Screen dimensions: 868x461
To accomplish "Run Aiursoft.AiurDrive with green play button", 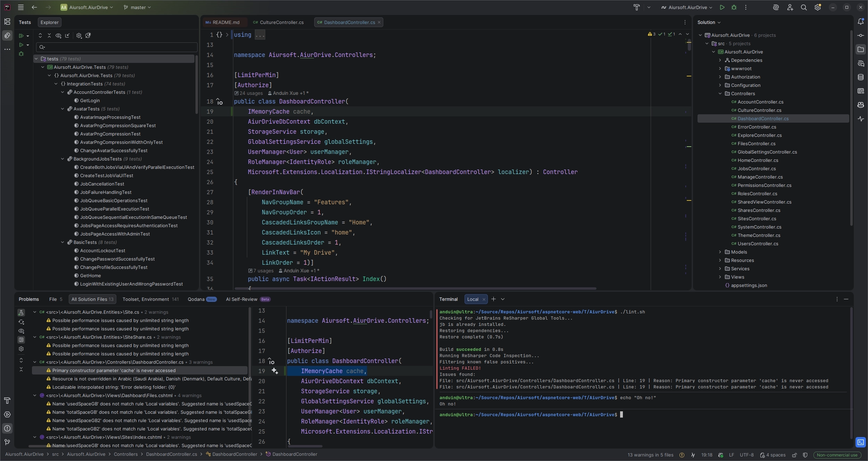I will point(722,7).
